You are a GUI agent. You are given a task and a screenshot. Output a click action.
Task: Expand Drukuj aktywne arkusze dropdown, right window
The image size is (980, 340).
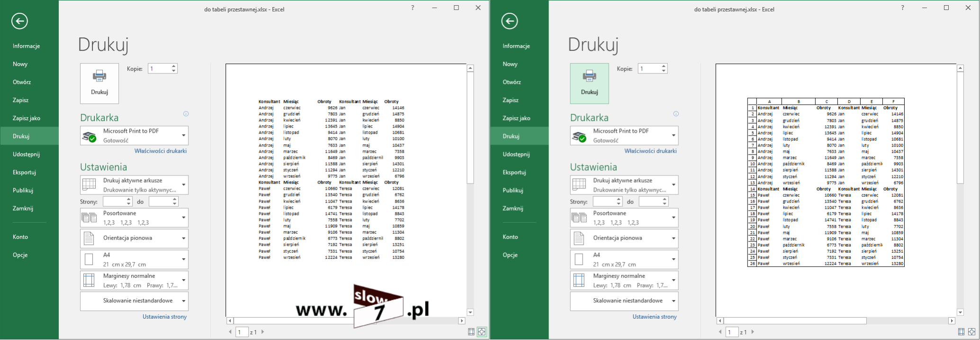[x=624, y=185]
